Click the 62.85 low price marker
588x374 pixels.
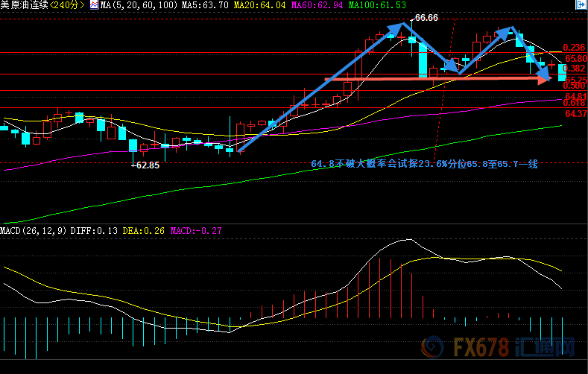coord(145,165)
